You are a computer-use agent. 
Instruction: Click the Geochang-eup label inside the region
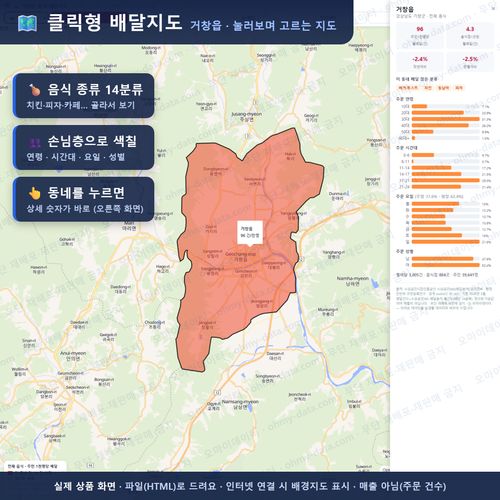241,256
